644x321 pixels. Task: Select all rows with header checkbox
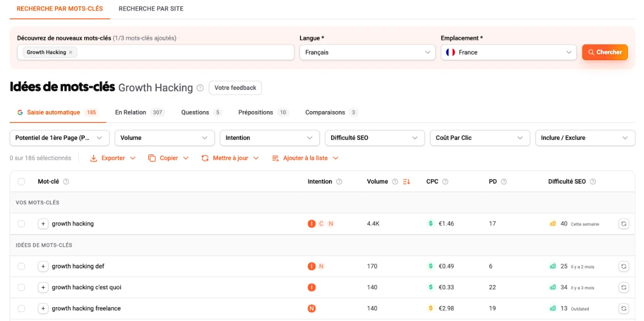click(21, 182)
